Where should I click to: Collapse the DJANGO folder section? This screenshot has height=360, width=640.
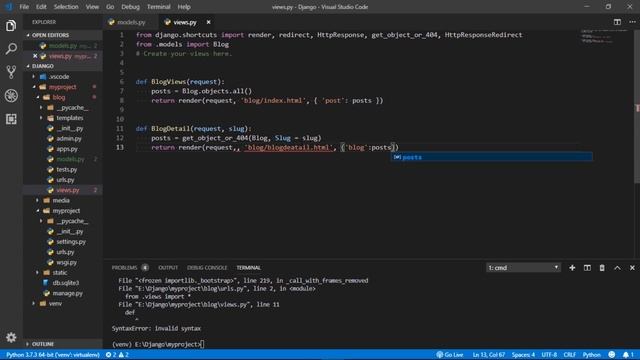[x=42, y=66]
